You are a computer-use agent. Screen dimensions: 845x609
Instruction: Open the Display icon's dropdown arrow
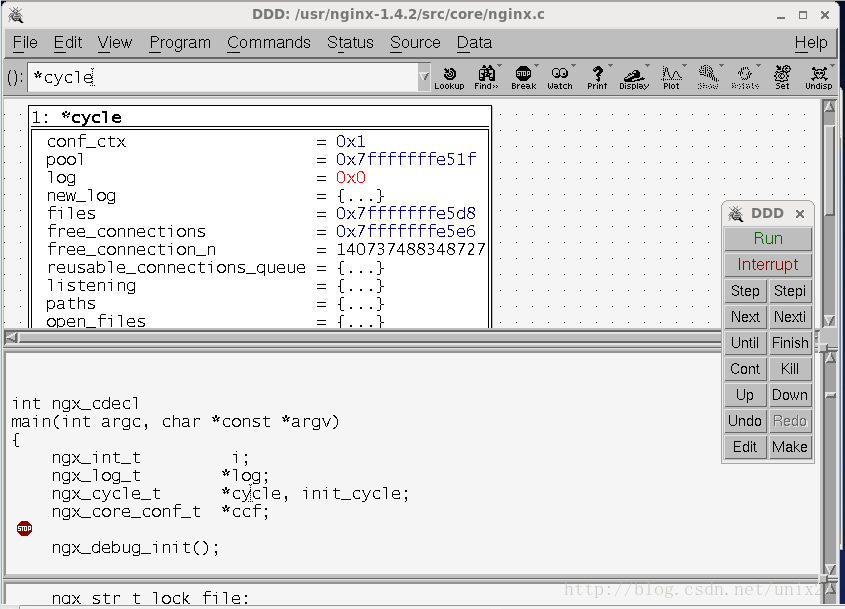(x=647, y=67)
